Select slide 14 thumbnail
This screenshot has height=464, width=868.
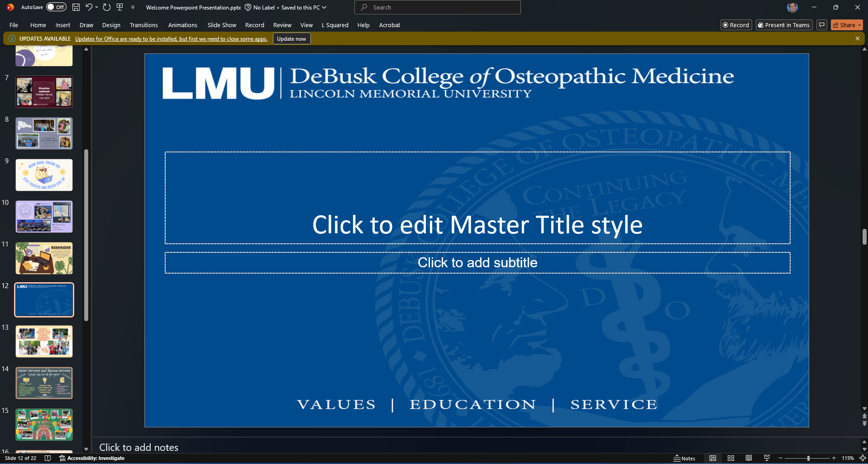(44, 383)
